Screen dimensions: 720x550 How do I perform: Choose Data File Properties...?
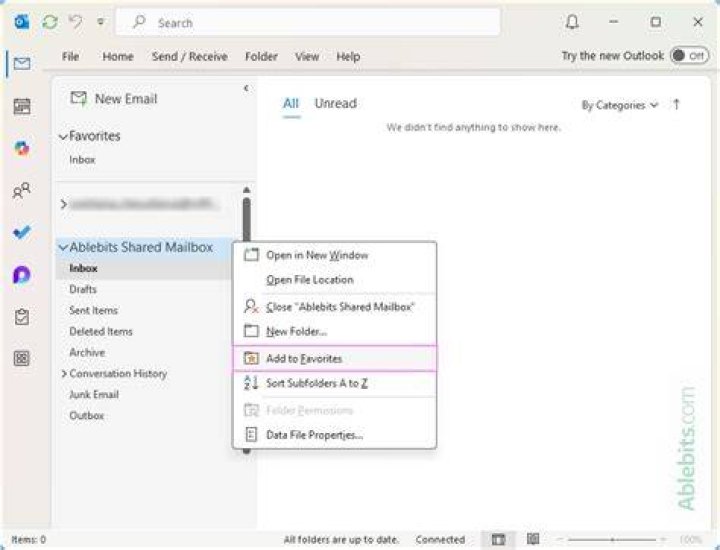335,435
